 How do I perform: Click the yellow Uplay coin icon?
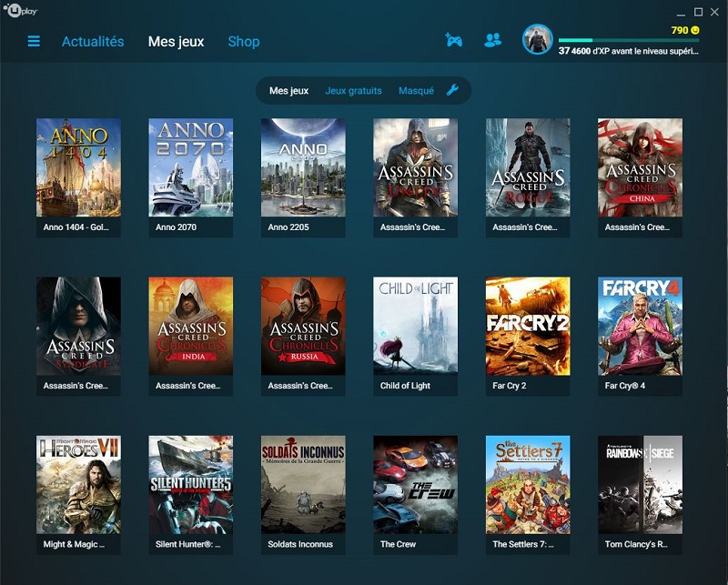coord(695,30)
